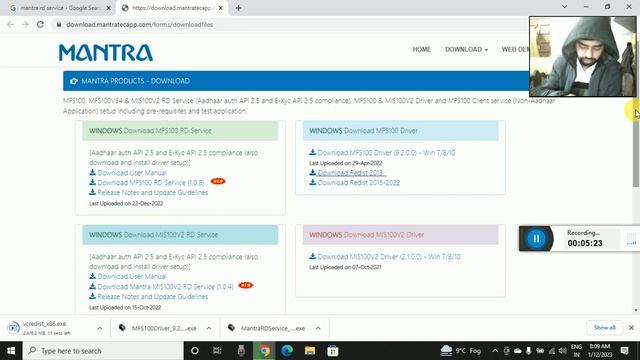Viewport: 640px width, 360px height.
Task: Expand options for vcredist_x86.exe download
Action: (100, 328)
